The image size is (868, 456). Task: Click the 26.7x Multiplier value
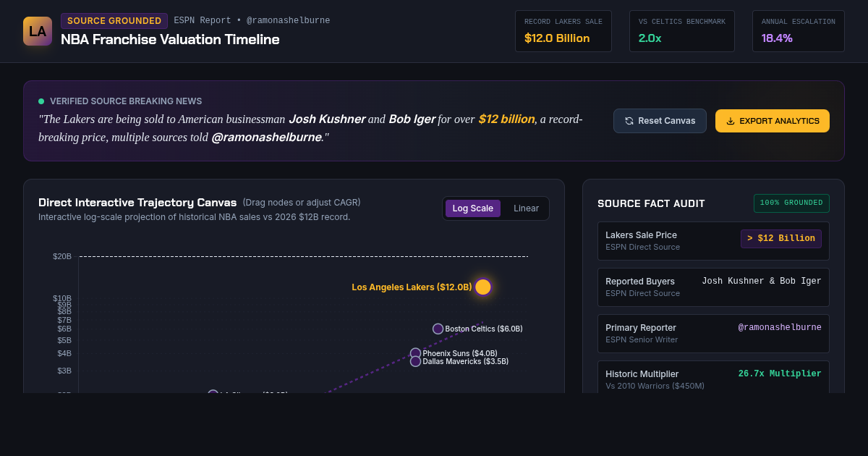780,374
